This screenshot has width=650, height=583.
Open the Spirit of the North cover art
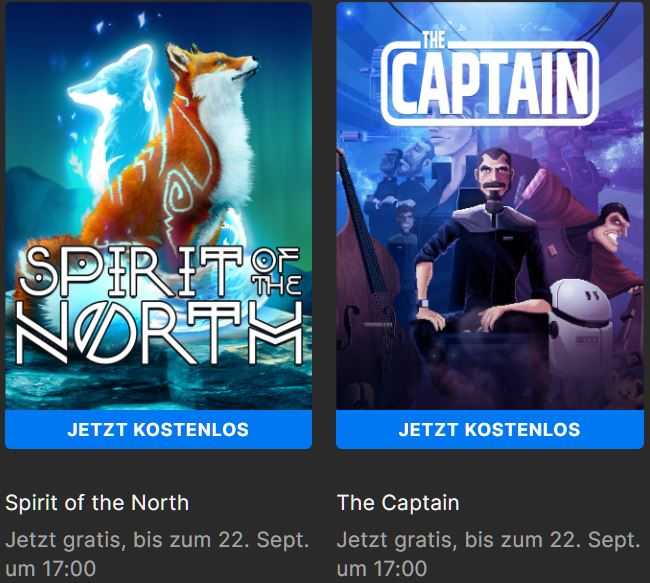[158, 206]
